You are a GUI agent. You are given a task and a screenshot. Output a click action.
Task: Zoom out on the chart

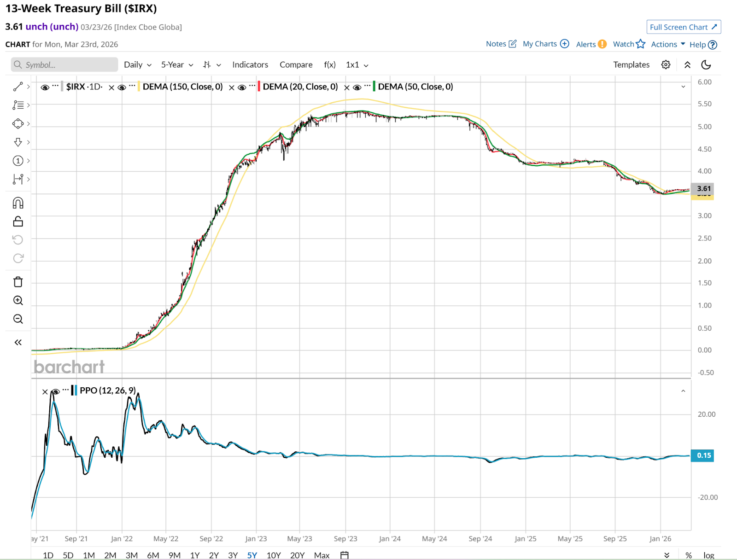click(x=18, y=319)
